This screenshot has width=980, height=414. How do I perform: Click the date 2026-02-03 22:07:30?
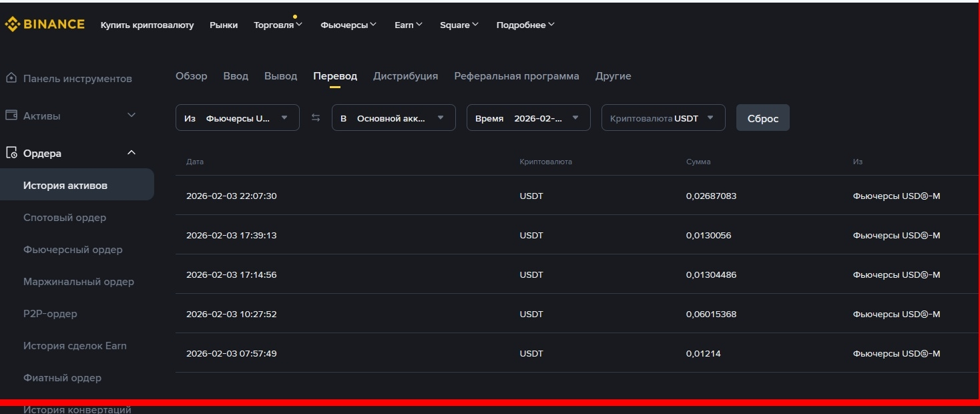tap(231, 196)
